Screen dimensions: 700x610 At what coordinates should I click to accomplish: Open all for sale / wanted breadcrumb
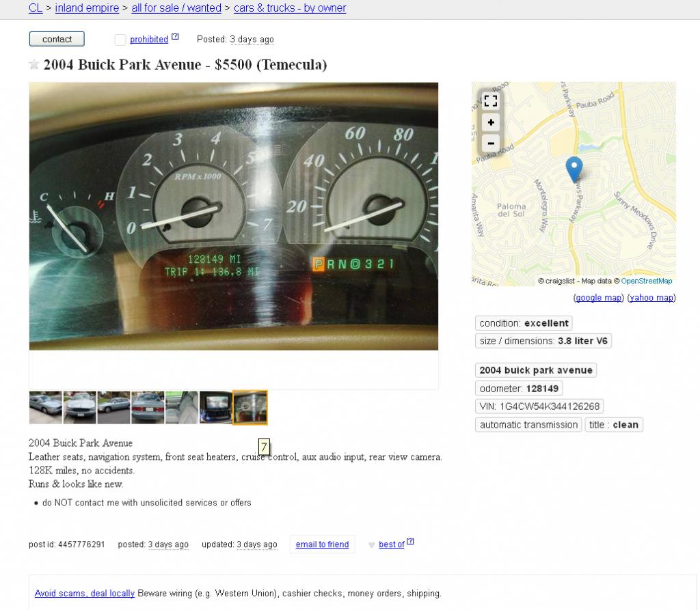(x=176, y=8)
